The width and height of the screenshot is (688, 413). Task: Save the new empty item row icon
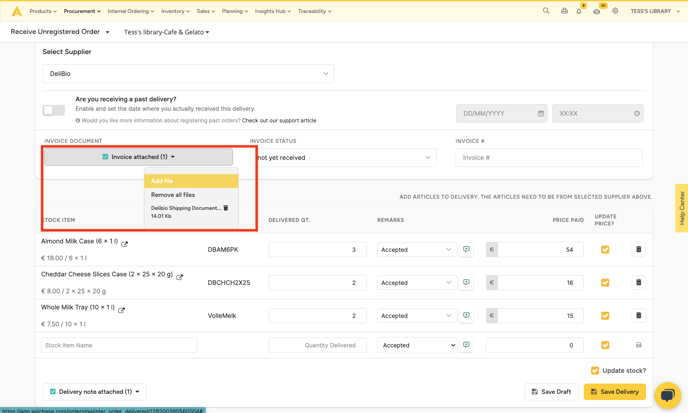click(638, 345)
